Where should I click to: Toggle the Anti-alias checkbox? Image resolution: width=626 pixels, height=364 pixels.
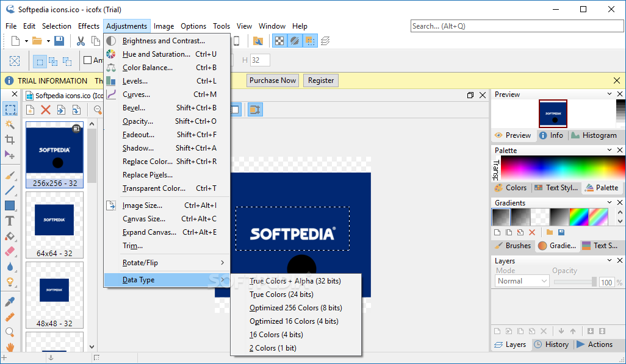(87, 60)
